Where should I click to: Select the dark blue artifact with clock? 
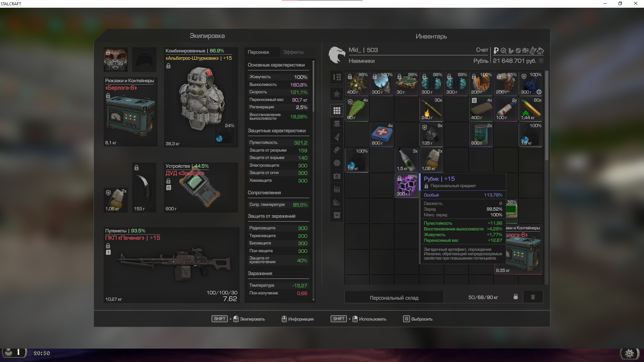click(531, 83)
